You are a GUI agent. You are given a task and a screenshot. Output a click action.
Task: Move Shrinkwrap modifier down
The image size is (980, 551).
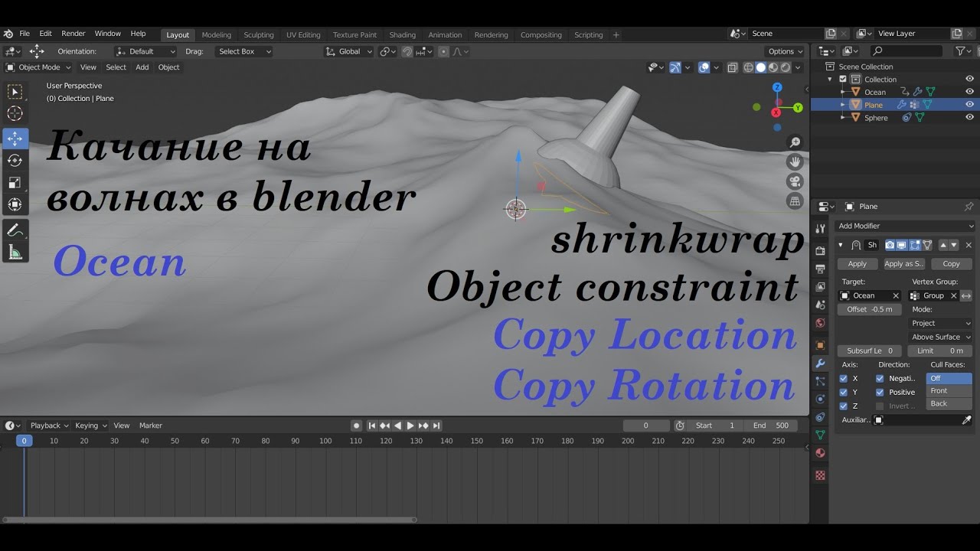pyautogui.click(x=954, y=245)
